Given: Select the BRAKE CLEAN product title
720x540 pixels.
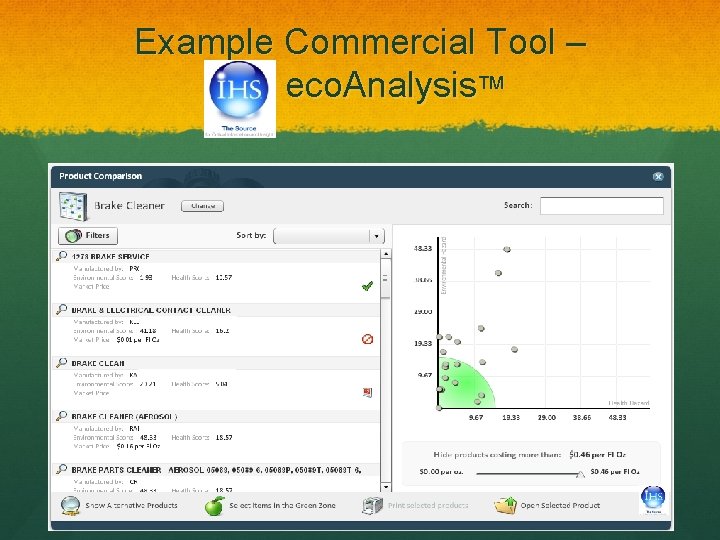Looking at the screenshot, I should coord(98,363).
